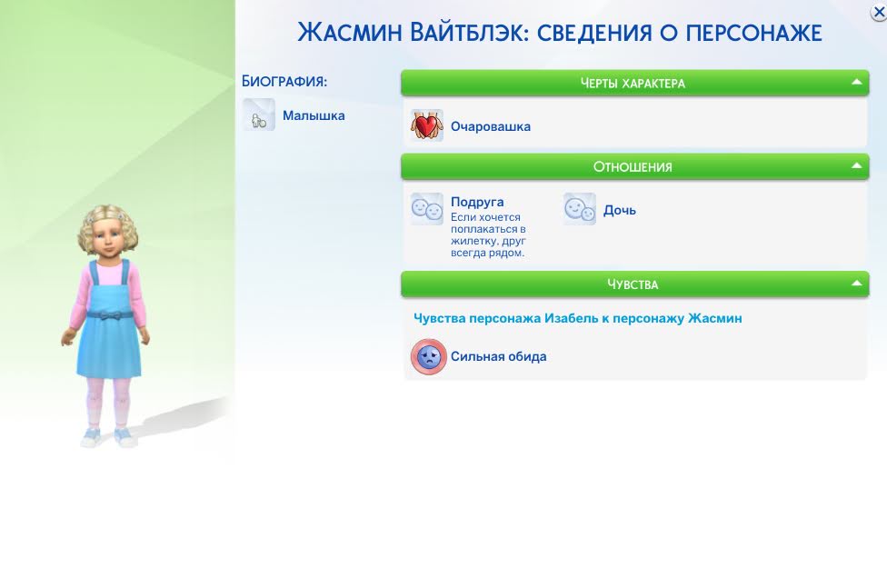The height and width of the screenshot is (588, 887).
Task: Click the Дочь relationship label
Action: coord(620,211)
